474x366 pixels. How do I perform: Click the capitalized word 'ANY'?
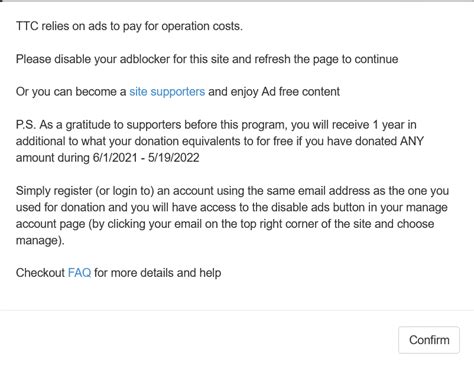pos(412,141)
